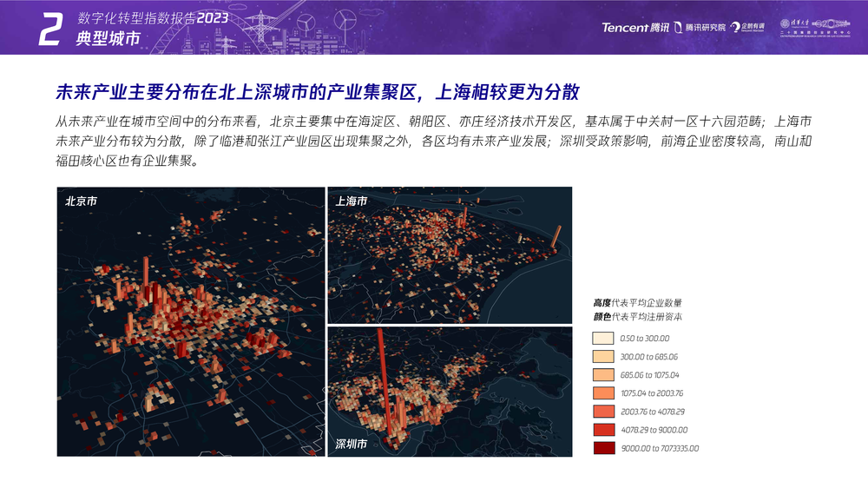Viewport: 868px width, 488px height.
Task: Click the 腾讯研究院 logo
Action: pos(700,27)
